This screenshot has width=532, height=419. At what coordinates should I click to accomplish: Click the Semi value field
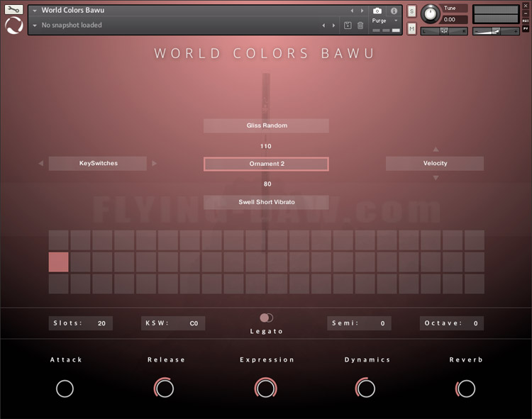click(359, 323)
